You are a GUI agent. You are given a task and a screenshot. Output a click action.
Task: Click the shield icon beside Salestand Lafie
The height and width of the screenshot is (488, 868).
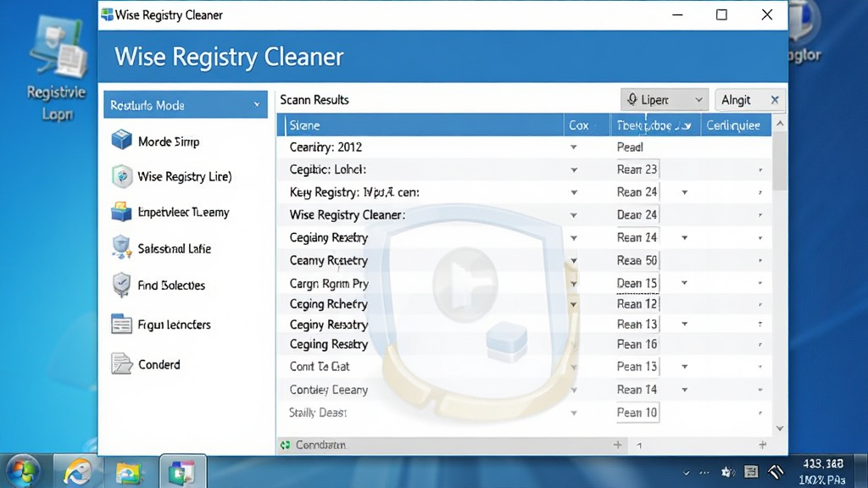(121, 248)
